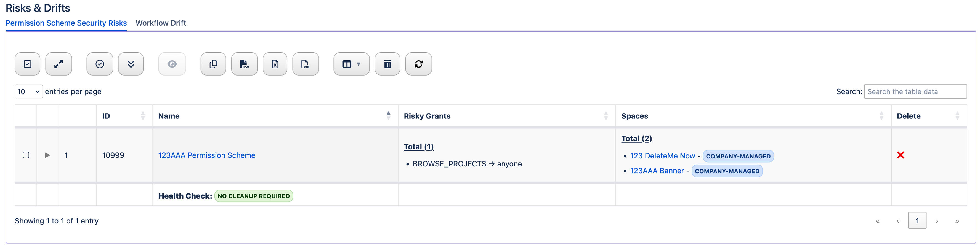Refresh the risks table

(418, 64)
